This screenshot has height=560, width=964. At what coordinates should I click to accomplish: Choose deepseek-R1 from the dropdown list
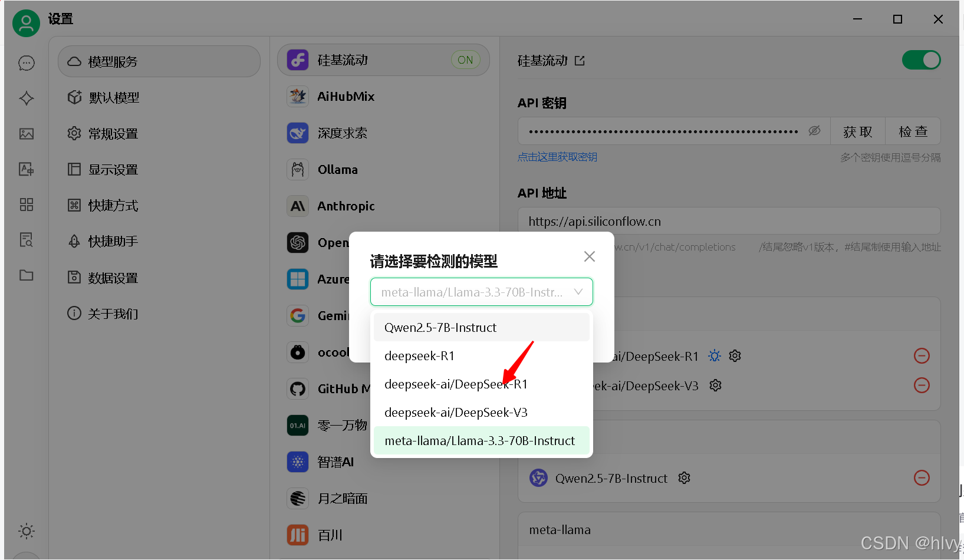[482, 356]
